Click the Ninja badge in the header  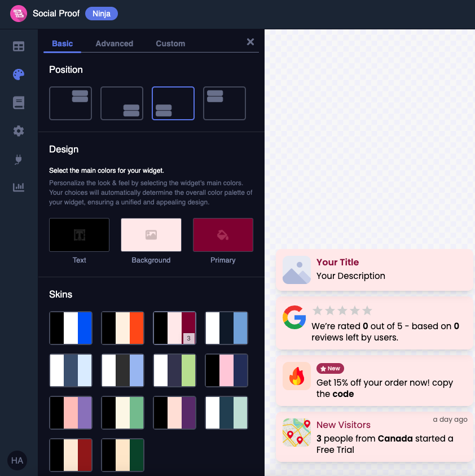pos(101,13)
